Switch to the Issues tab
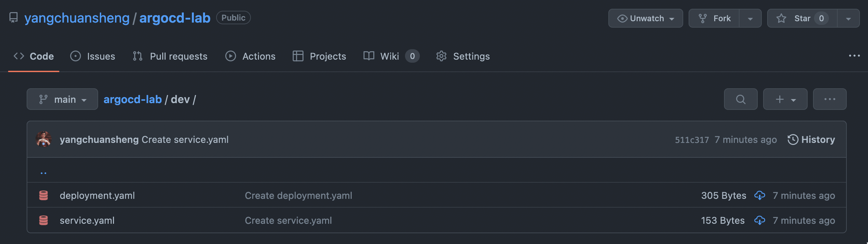The height and width of the screenshot is (244, 868). 93,56
